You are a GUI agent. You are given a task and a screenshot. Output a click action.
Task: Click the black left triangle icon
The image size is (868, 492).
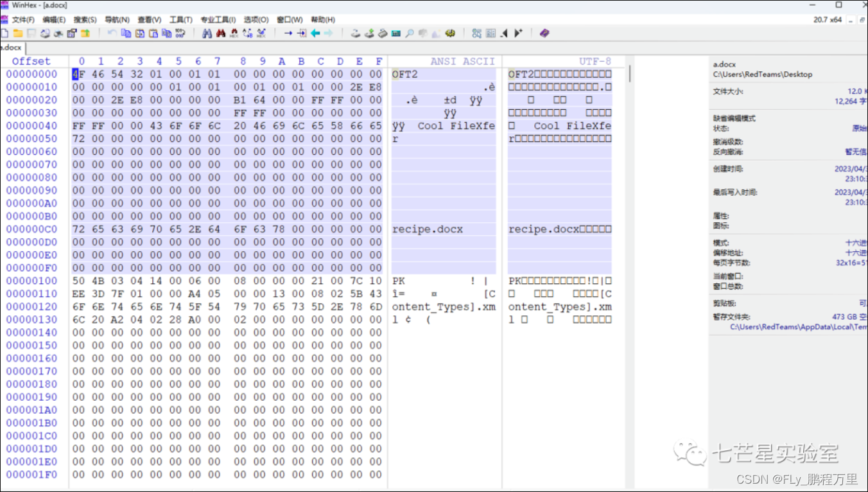[505, 33]
